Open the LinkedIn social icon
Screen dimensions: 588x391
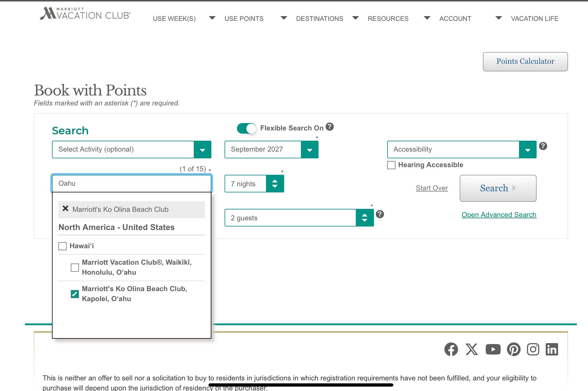(x=552, y=349)
